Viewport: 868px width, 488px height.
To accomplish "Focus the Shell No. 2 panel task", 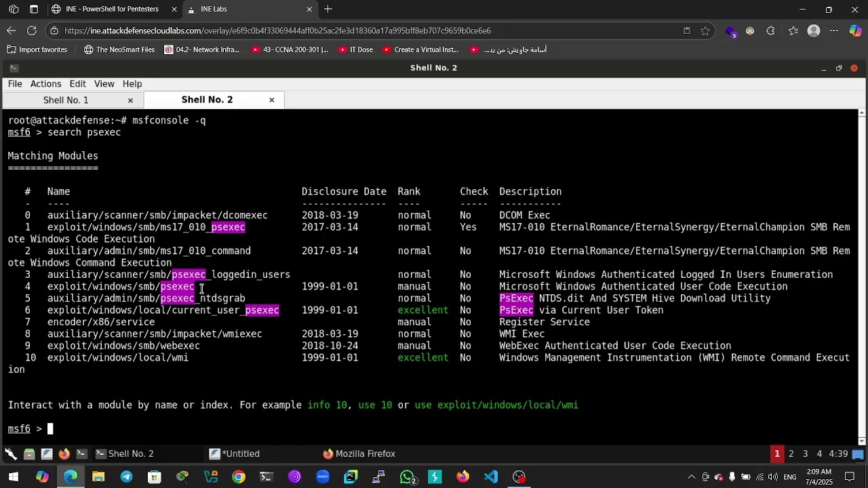I will click(x=125, y=454).
